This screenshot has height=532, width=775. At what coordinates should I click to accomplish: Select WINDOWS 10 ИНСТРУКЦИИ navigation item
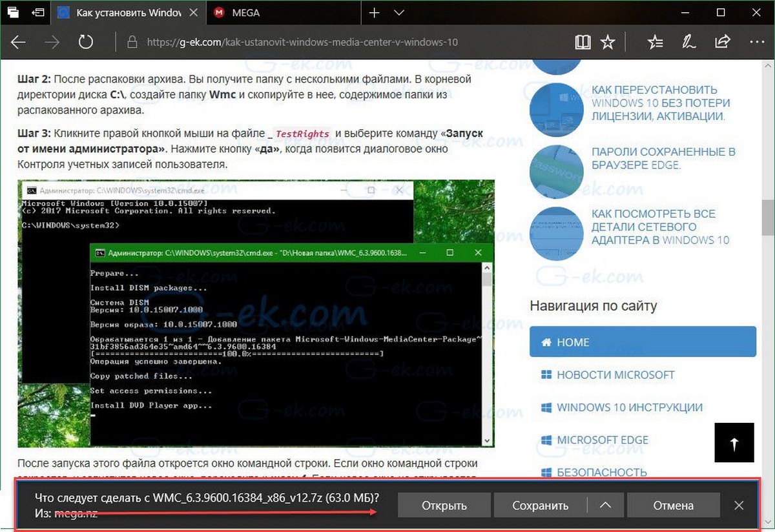(630, 407)
